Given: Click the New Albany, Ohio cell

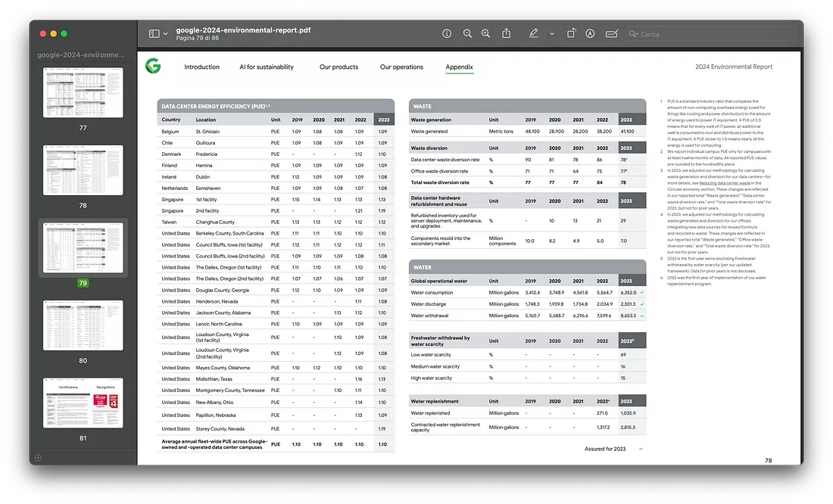Looking at the screenshot, I should [x=214, y=403].
